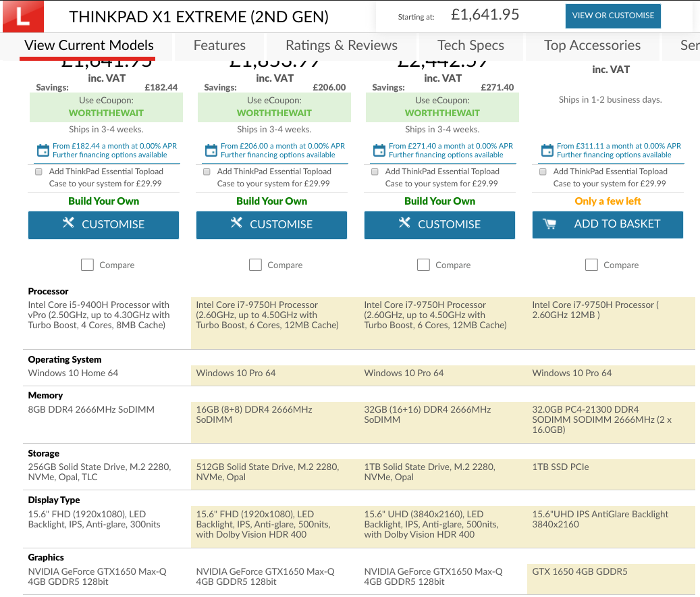
Task: Click the 32GB (16+16) DDR4 memory cell
Action: (428, 415)
